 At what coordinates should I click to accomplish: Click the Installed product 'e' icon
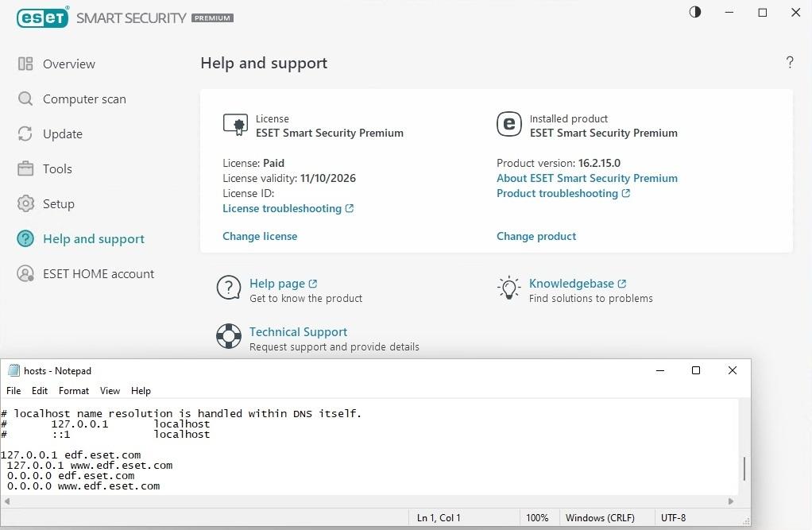(x=509, y=124)
